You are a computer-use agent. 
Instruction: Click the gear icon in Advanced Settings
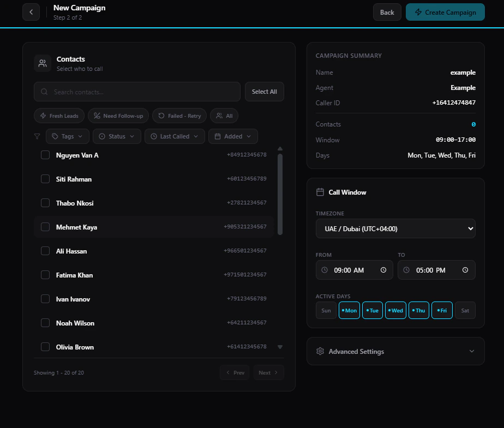[320, 351]
